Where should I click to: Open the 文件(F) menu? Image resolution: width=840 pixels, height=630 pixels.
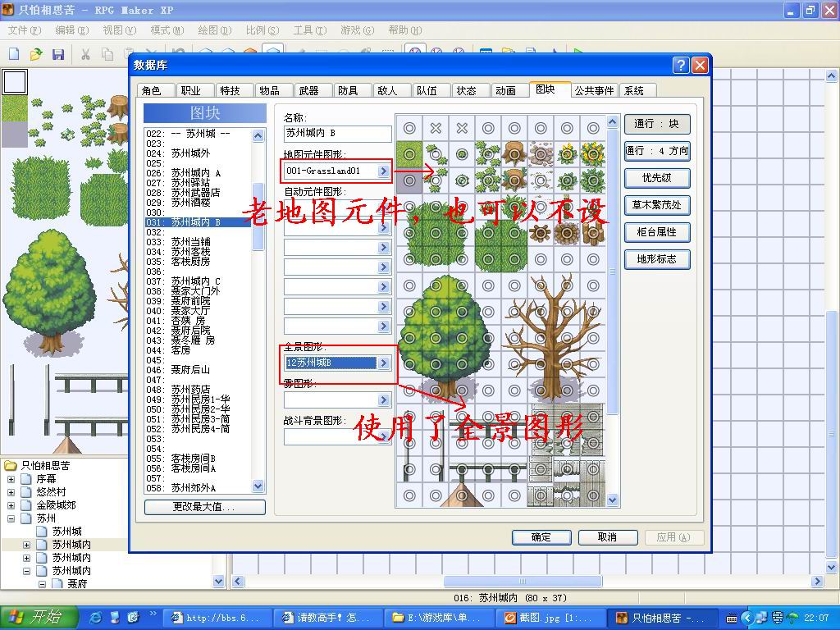(x=25, y=30)
